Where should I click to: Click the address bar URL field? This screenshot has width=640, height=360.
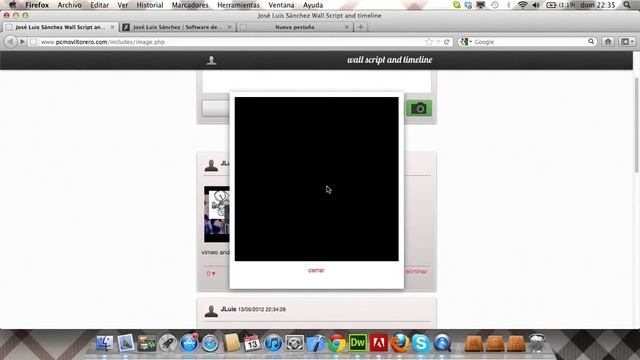229,42
